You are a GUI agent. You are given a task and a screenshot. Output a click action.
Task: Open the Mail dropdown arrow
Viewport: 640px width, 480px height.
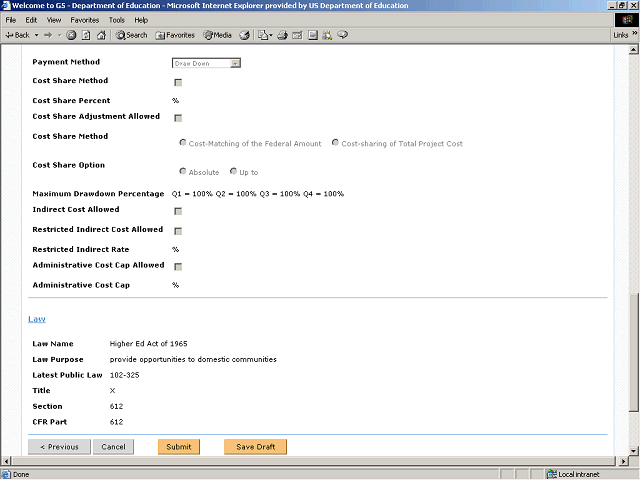(x=271, y=35)
